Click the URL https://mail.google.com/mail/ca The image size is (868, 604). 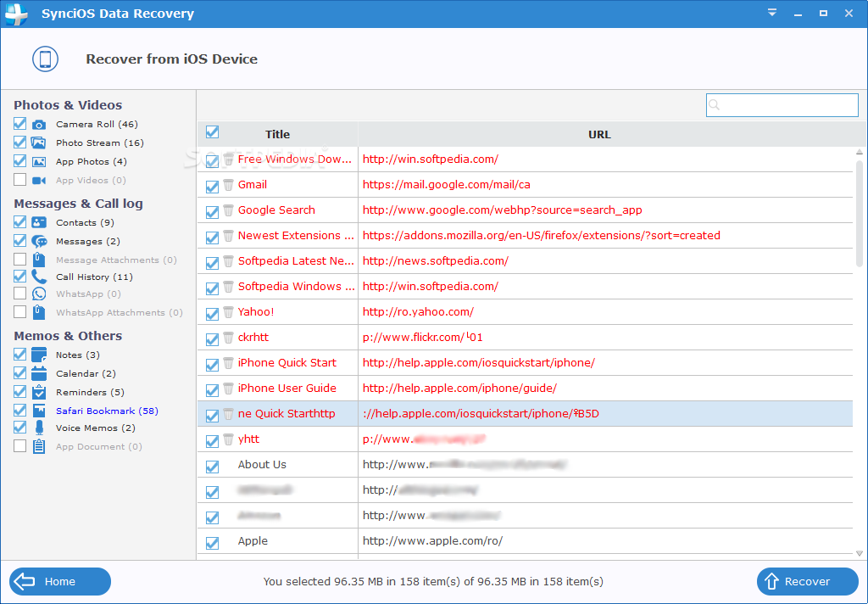(x=446, y=185)
